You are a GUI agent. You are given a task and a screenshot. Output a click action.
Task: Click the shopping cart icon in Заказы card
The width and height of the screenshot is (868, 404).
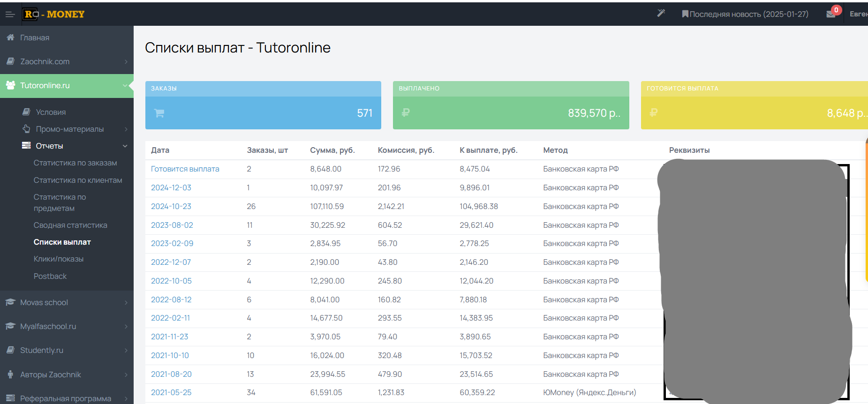[x=159, y=113]
